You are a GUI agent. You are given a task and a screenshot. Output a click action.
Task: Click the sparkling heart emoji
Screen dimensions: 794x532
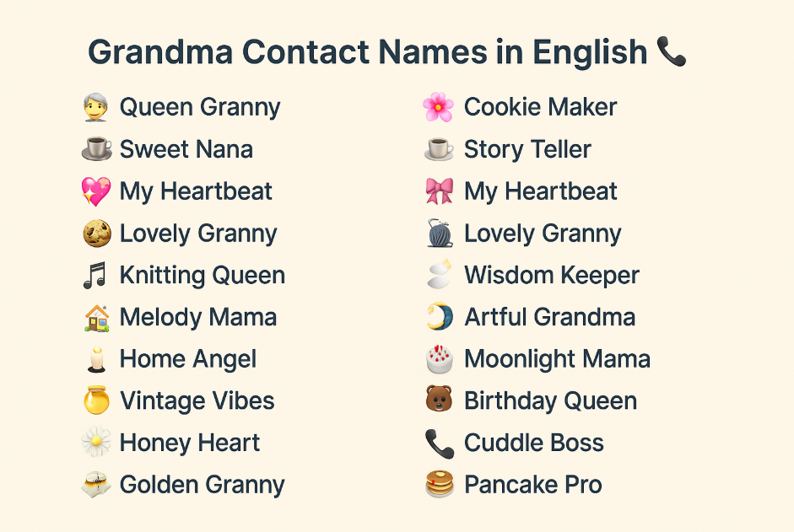(96, 191)
